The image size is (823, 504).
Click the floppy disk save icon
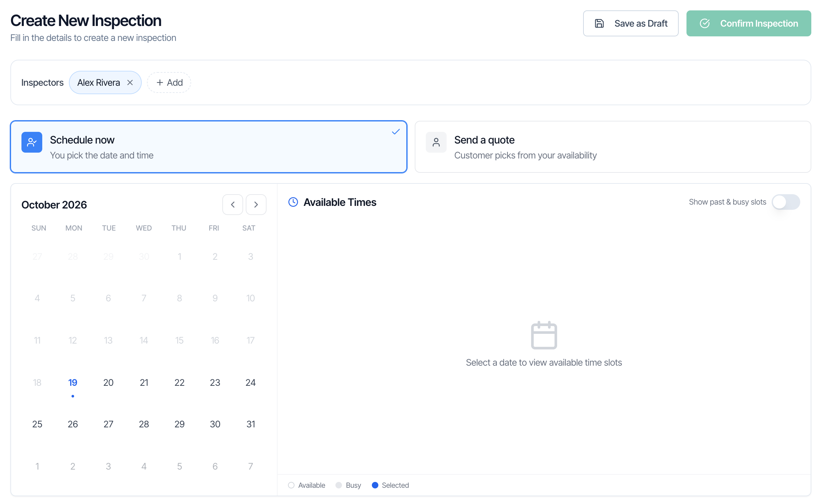coord(599,23)
